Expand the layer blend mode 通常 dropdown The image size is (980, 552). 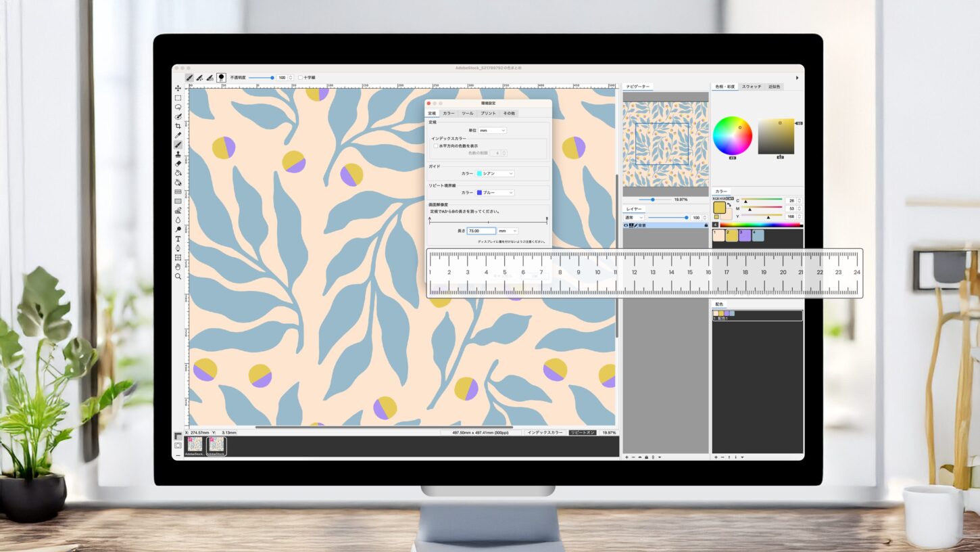[634, 217]
